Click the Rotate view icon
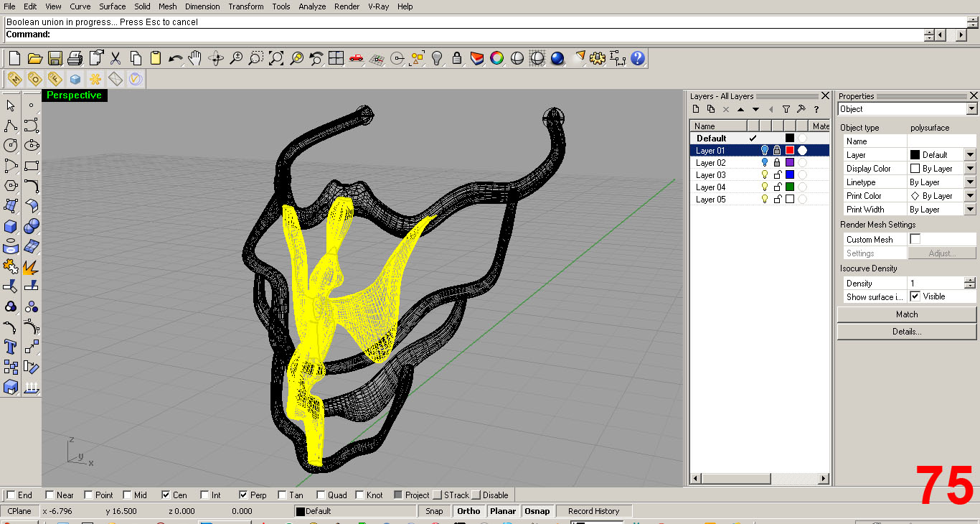980x524 pixels. [x=215, y=58]
